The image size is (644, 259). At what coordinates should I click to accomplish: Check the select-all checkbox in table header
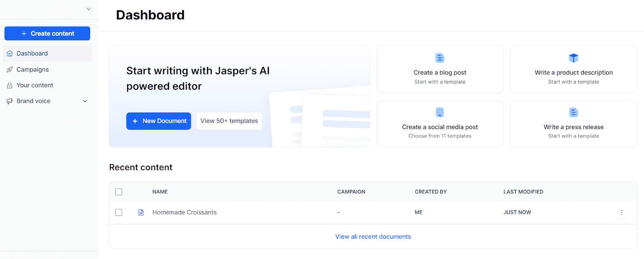click(x=119, y=192)
